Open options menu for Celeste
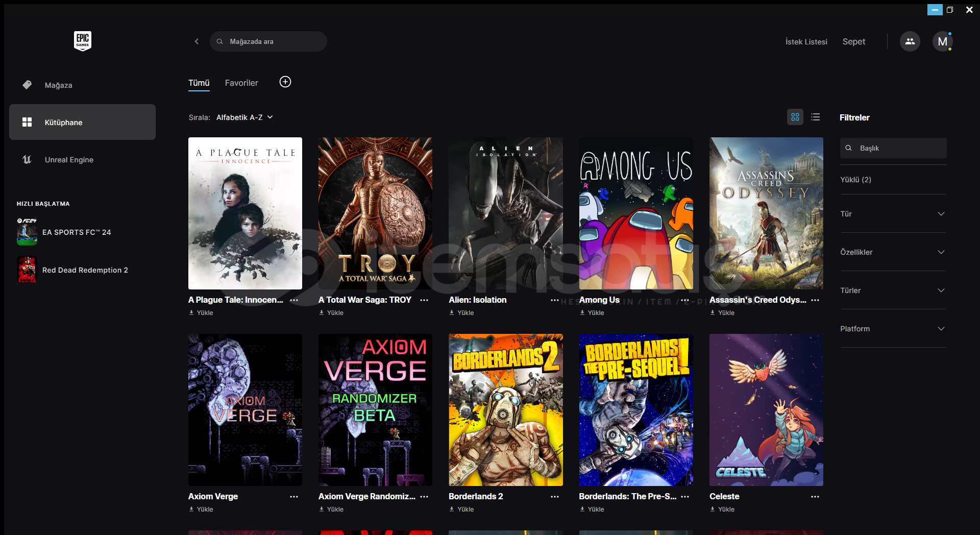The width and height of the screenshot is (980, 535). pyautogui.click(x=815, y=497)
